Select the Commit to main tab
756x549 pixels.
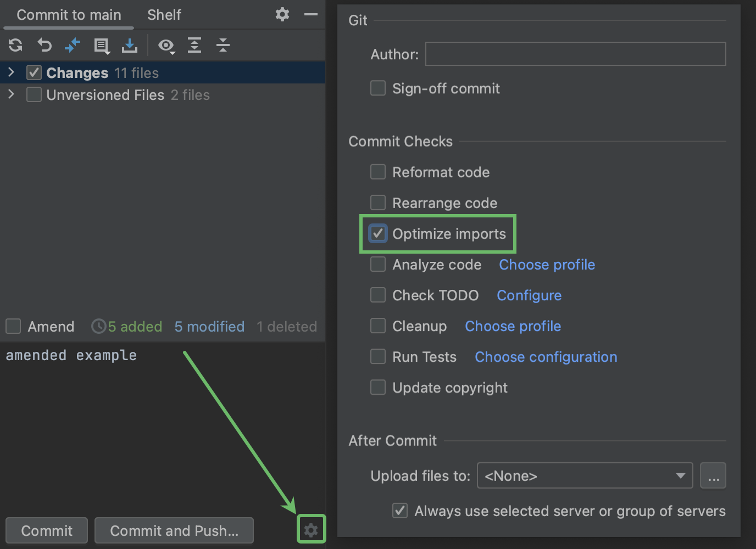click(68, 15)
